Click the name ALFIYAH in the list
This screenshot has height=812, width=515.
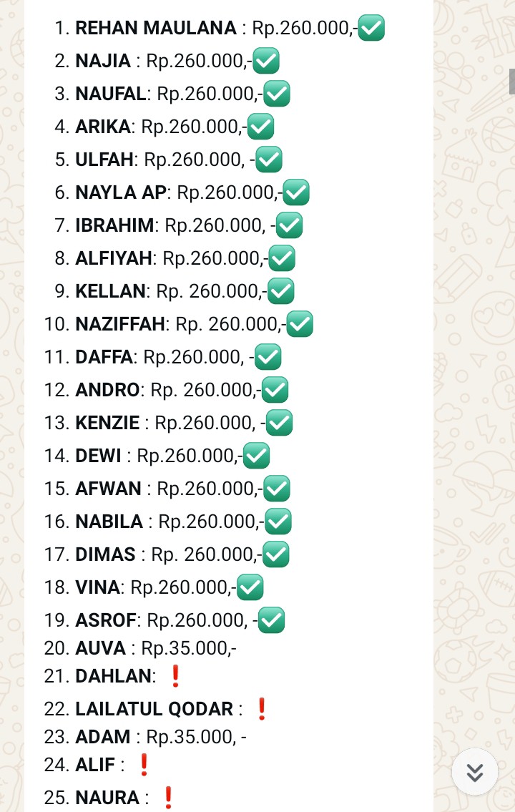click(x=114, y=258)
